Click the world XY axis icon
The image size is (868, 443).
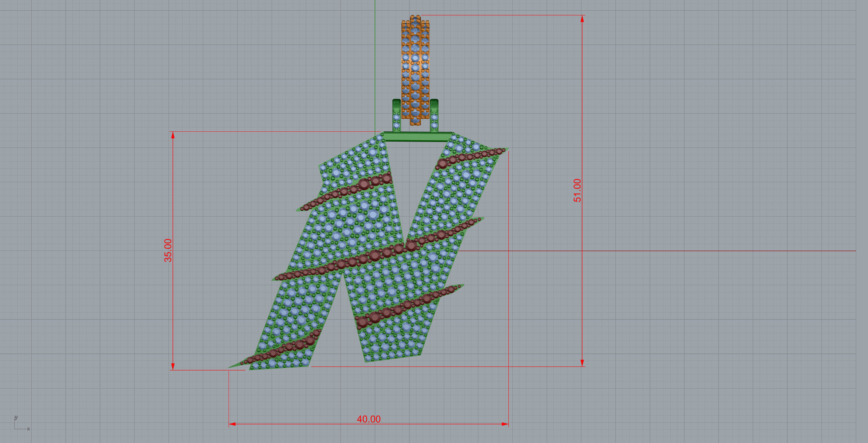[x=22, y=423]
